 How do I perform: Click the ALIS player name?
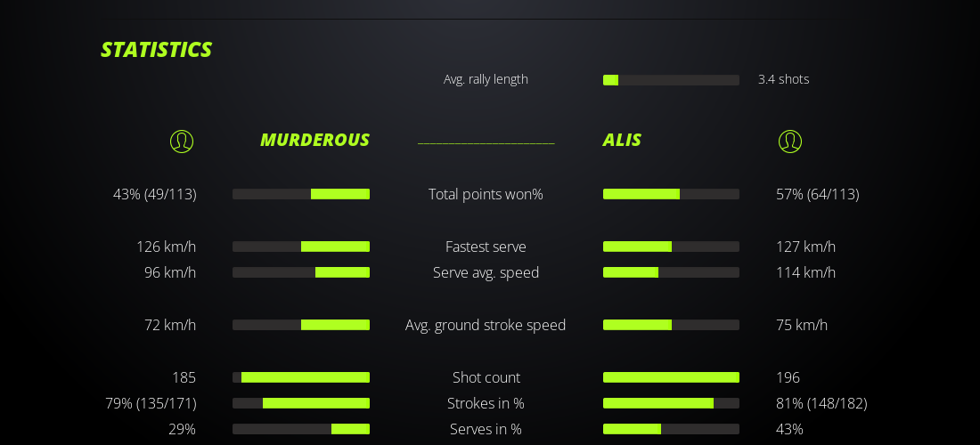[x=622, y=140]
